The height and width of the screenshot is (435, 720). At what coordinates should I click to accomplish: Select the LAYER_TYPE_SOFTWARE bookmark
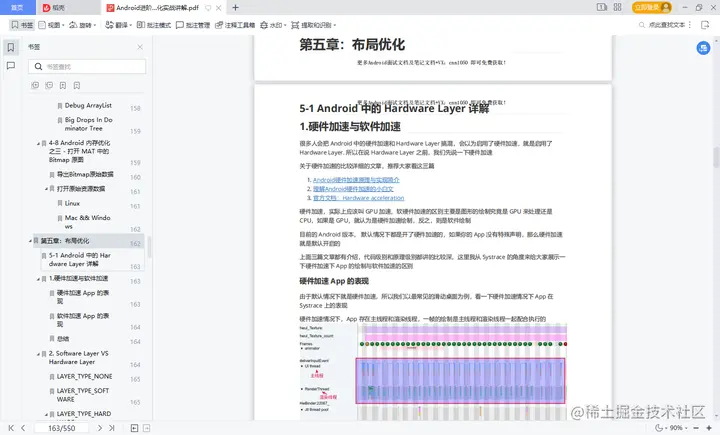pyautogui.click(x=83, y=395)
